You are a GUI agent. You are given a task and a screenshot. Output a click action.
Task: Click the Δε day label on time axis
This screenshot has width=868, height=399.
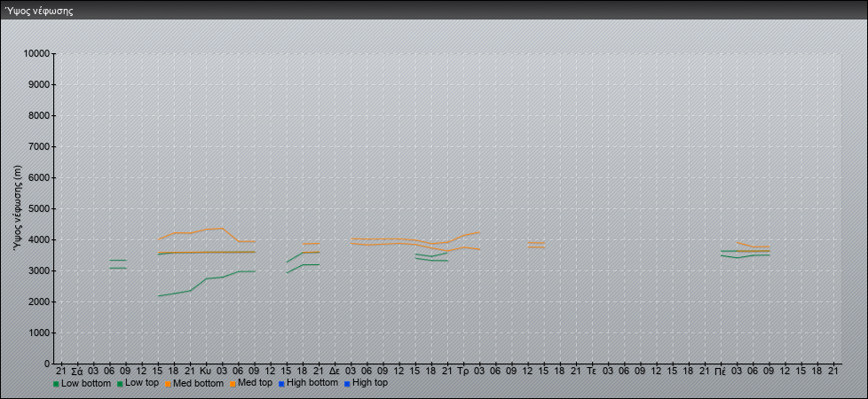(335, 372)
